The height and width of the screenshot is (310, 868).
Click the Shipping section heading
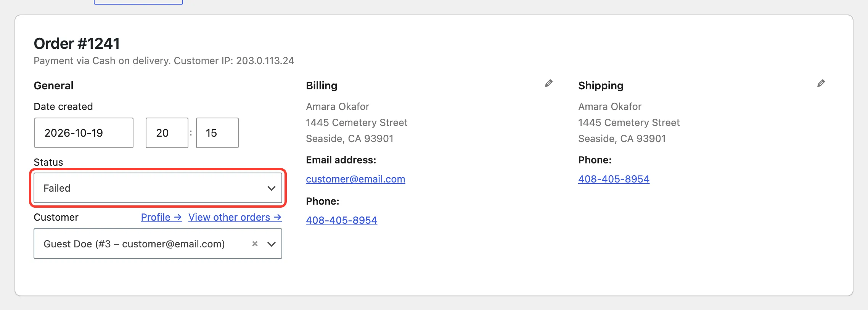tap(601, 86)
